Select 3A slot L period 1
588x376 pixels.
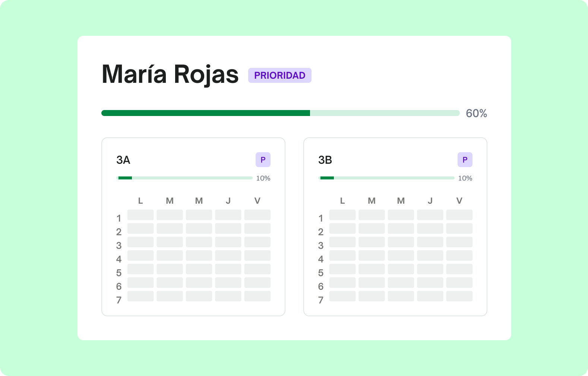pyautogui.click(x=140, y=215)
